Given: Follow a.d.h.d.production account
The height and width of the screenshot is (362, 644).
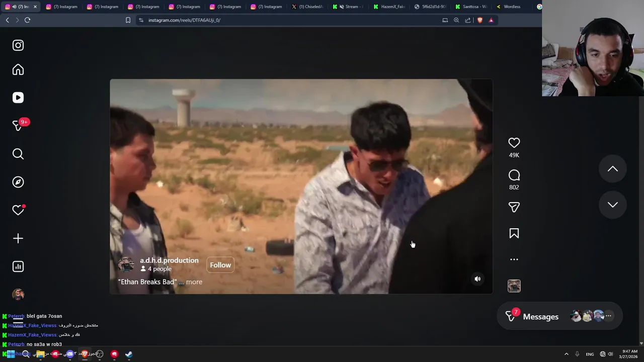Looking at the screenshot, I should coord(220,265).
